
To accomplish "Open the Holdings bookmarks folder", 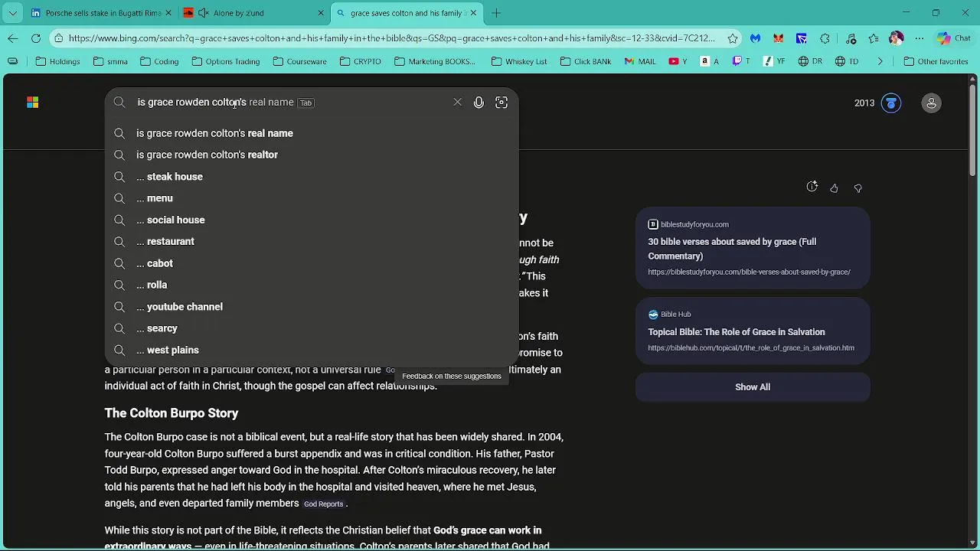I will click(57, 61).
